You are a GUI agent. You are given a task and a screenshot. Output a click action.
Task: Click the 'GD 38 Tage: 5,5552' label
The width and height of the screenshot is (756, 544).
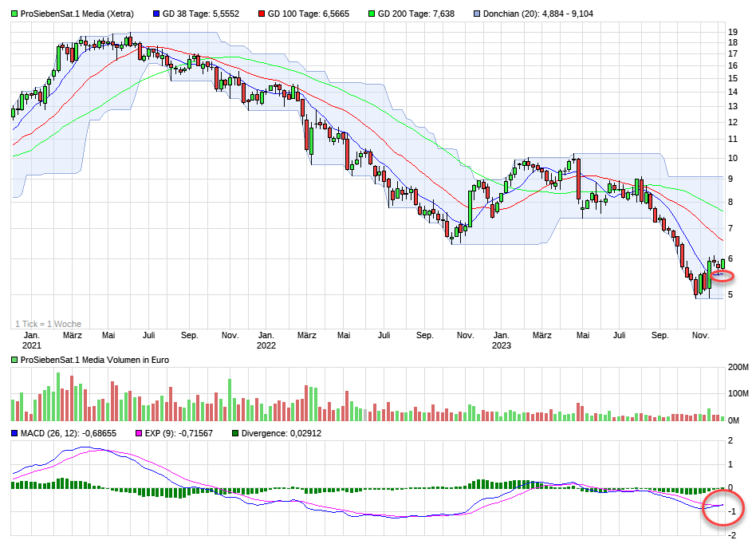click(x=201, y=14)
